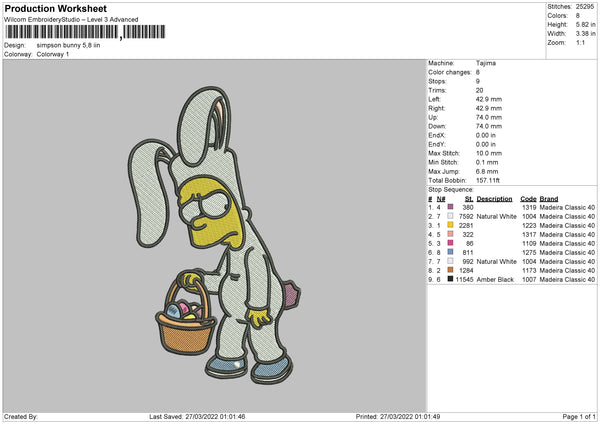Screen dimensions: 600x424
Task: Click the barcode under the worksheet title
Action: coord(85,32)
